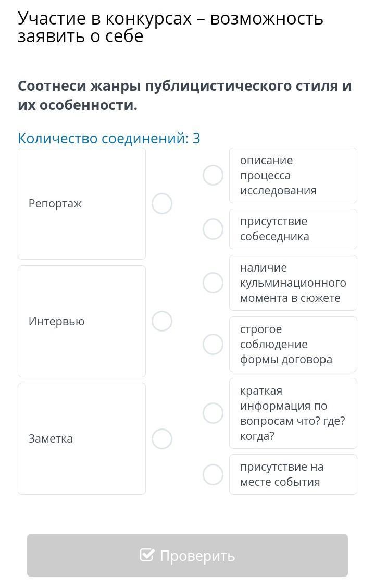Click the Репортаж card
375x588 pixels.
(82, 203)
